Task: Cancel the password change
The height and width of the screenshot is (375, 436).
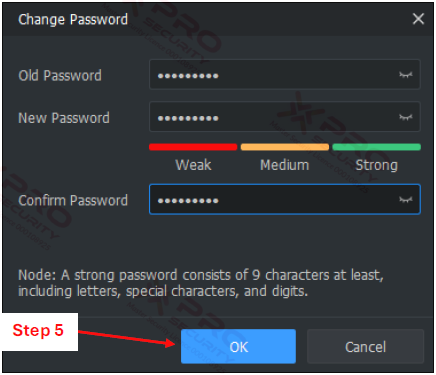Action: coord(365,346)
